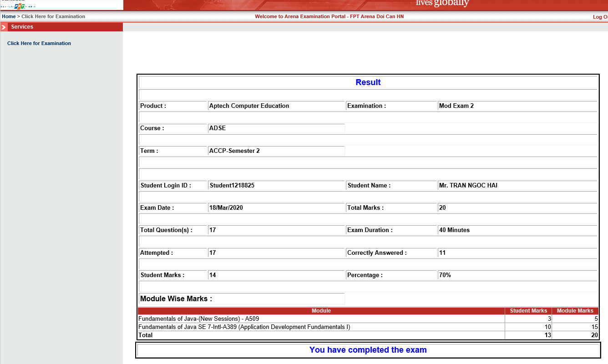Click the Total row label
This screenshot has height=364, width=608.
coord(145,335)
